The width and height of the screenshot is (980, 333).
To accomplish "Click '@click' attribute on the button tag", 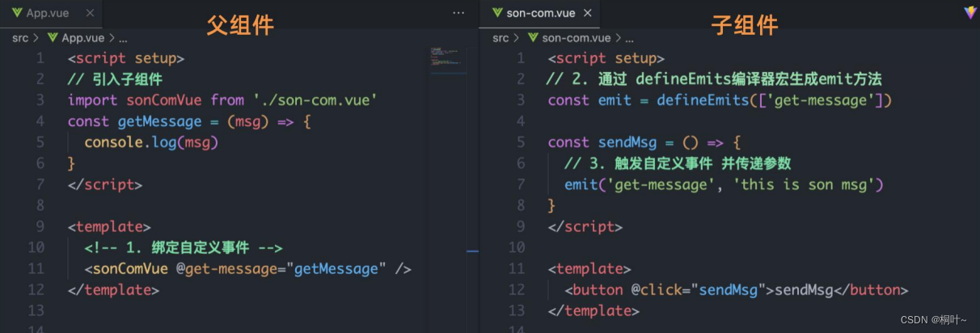I will (656, 289).
